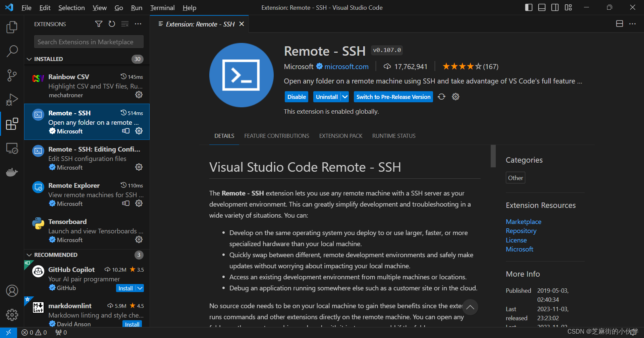Open the Source Control view
The width and height of the screenshot is (644, 338).
[12, 75]
